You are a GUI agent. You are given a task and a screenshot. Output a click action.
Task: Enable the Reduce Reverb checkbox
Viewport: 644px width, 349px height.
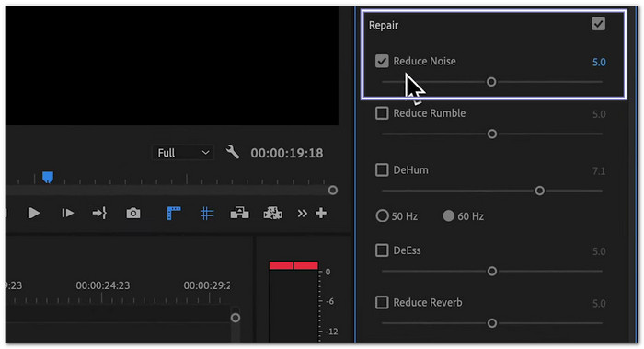[382, 303]
